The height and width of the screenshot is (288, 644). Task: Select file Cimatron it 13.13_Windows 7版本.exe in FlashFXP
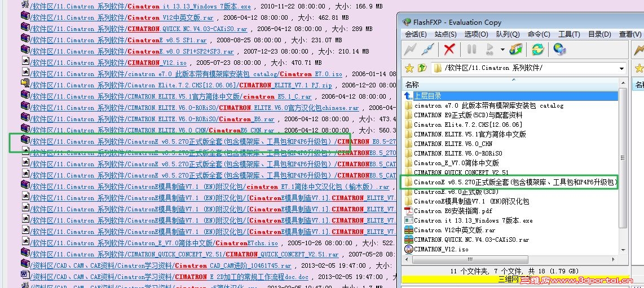point(473,220)
